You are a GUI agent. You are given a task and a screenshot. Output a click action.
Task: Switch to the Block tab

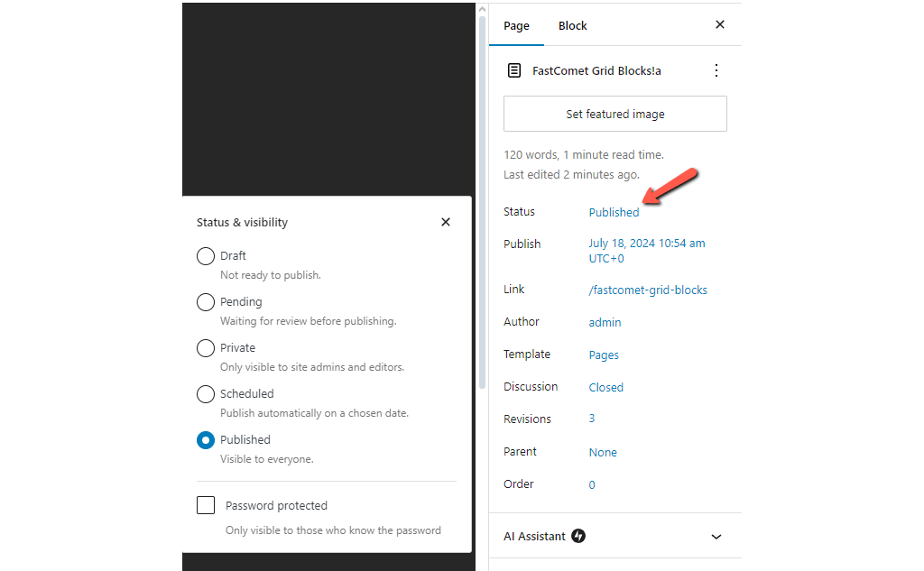(572, 25)
